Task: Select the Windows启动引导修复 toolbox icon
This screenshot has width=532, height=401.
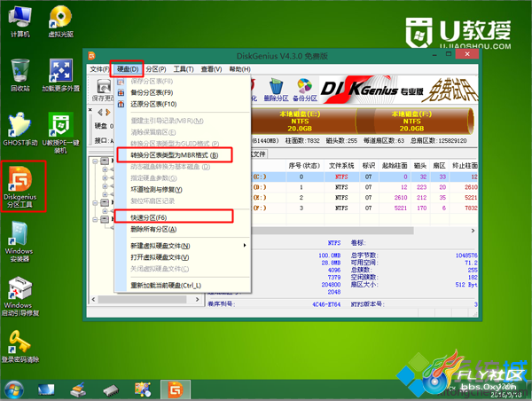Action: pyautogui.click(x=20, y=296)
